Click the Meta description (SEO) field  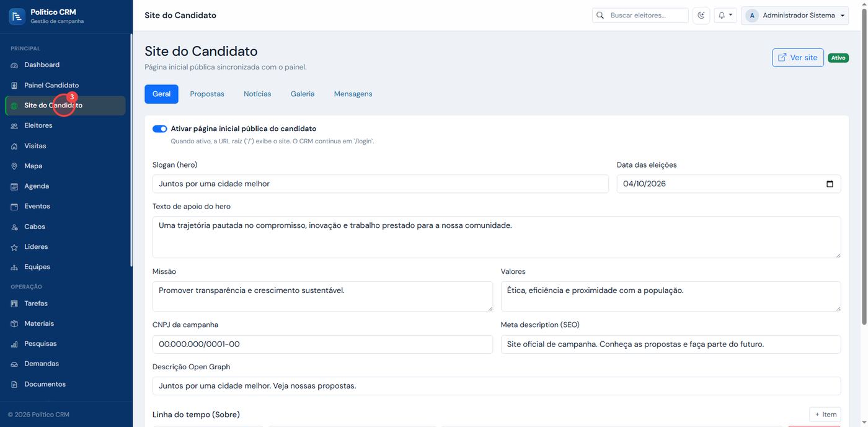pyautogui.click(x=671, y=344)
